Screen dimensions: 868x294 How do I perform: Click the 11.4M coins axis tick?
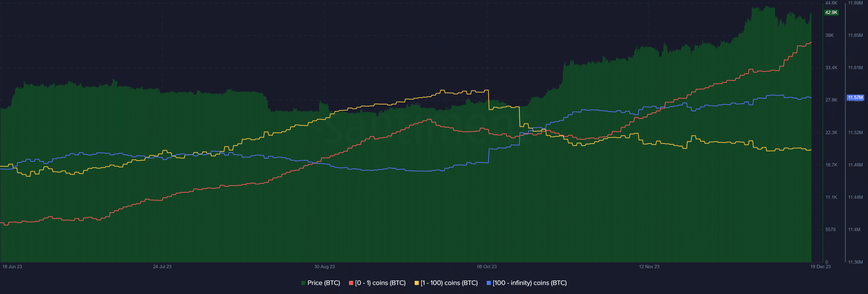point(854,230)
